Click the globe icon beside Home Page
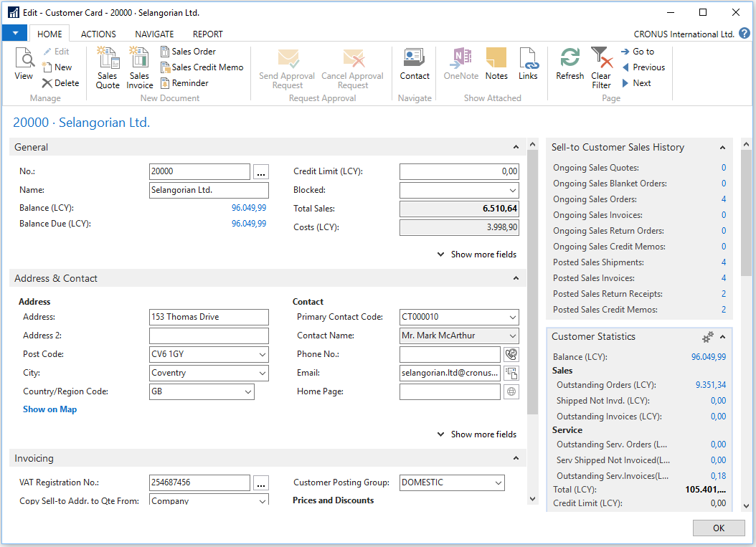 511,392
